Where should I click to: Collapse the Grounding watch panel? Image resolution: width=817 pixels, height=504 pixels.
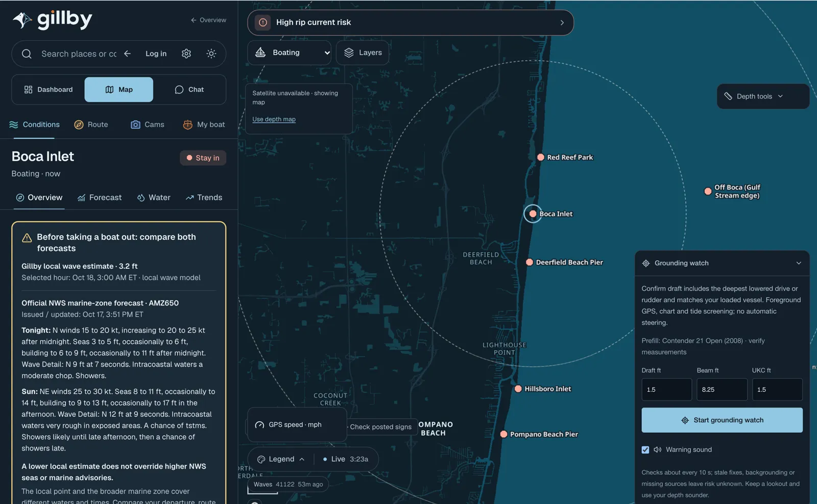point(799,263)
